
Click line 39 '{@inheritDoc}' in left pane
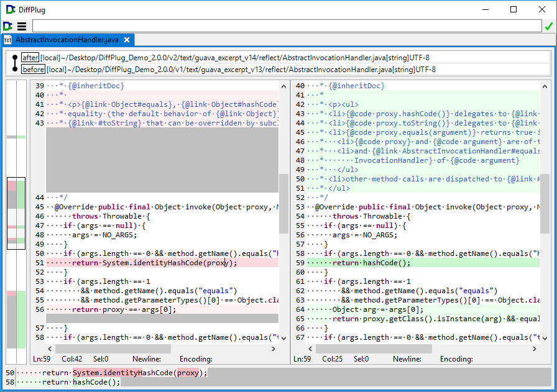click(96, 86)
